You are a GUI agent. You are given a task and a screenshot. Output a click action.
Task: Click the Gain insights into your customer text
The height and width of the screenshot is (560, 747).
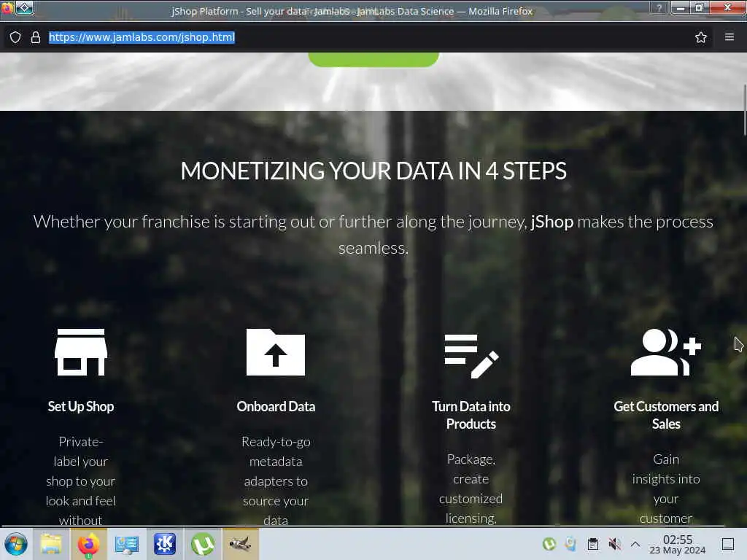[666, 489]
